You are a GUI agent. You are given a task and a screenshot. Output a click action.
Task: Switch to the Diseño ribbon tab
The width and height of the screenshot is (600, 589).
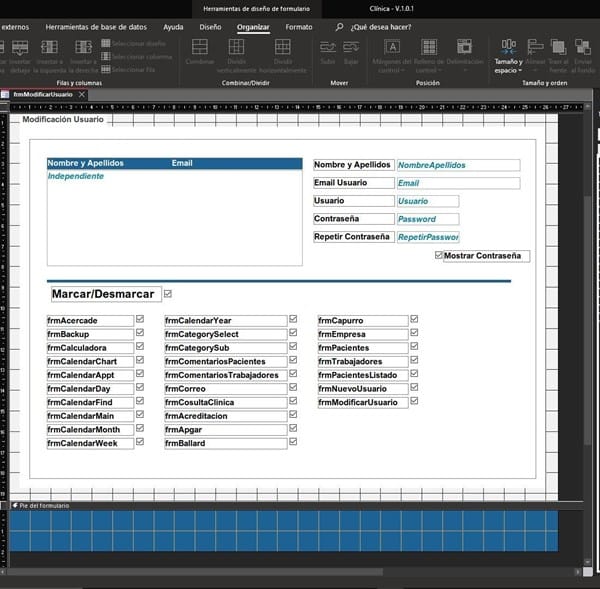210,27
